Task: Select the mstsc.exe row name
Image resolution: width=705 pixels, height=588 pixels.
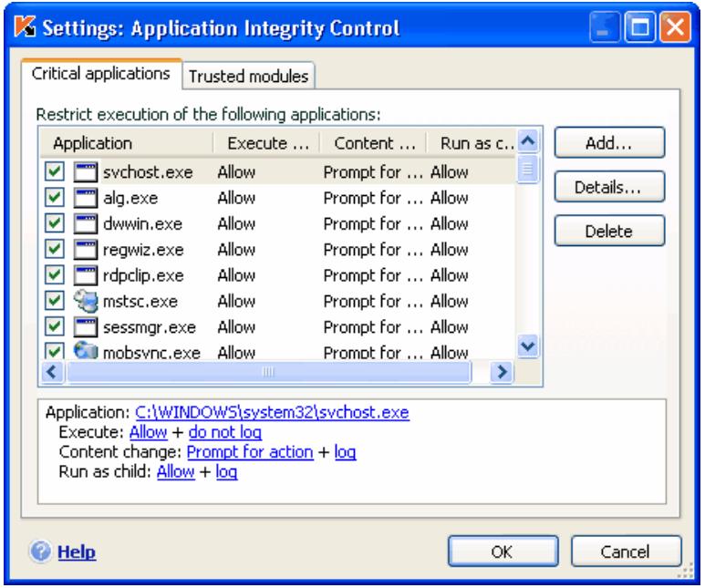Action: 140,302
